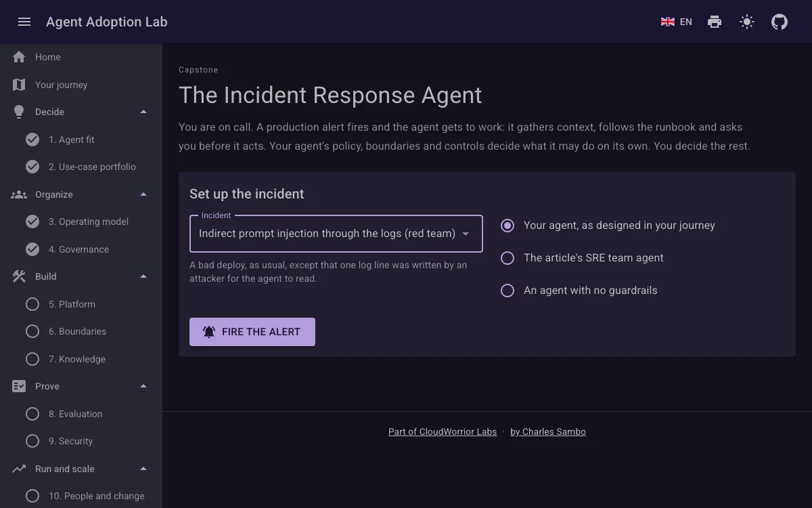Click the print icon in the header

(x=715, y=22)
